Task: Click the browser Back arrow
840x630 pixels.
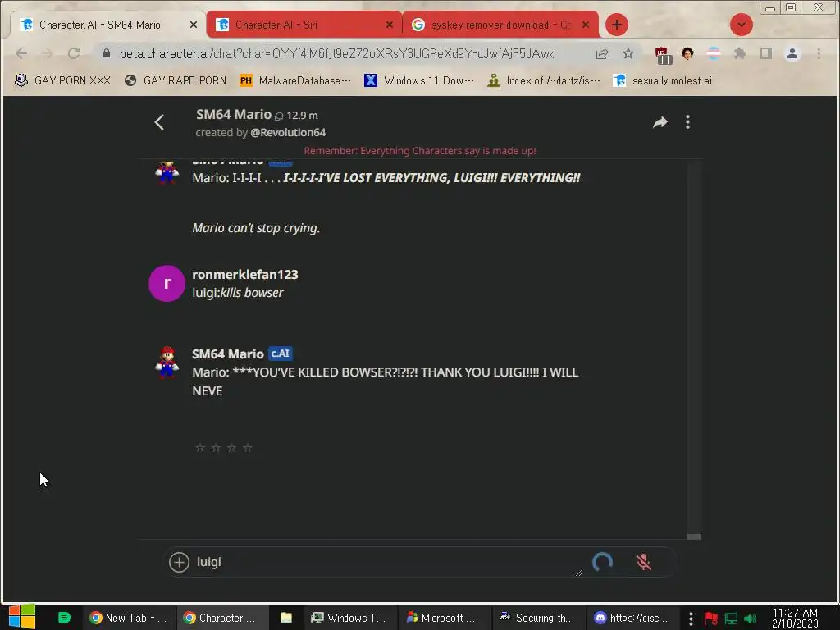Action: [21, 53]
